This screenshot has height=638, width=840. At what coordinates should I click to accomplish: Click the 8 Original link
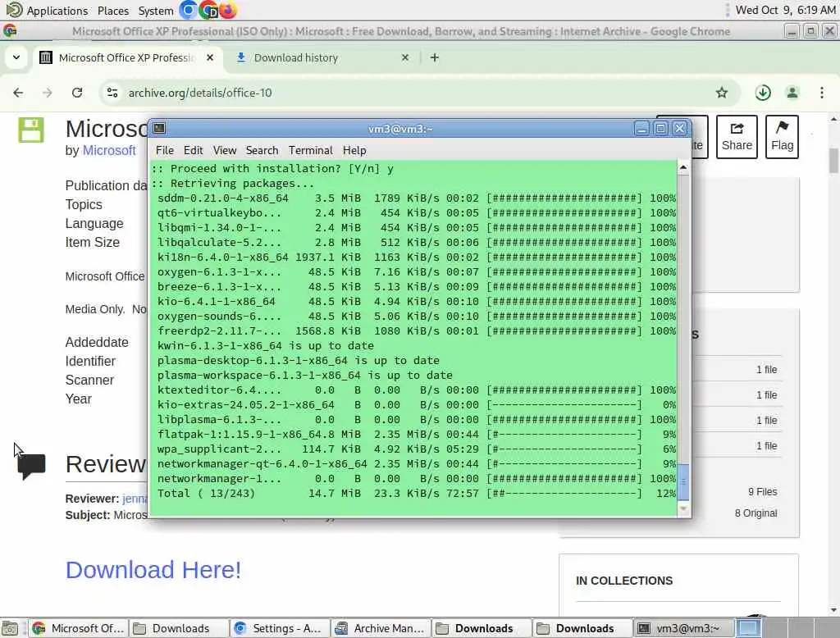(x=756, y=513)
